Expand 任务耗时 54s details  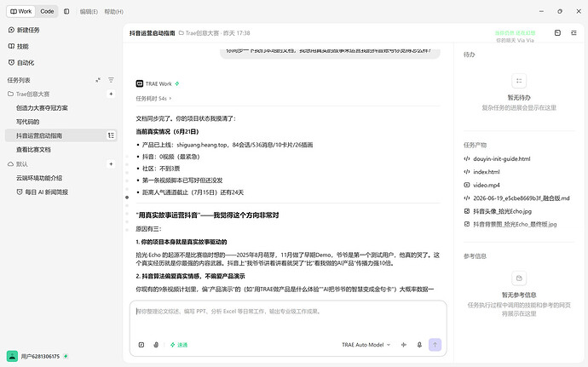153,99
